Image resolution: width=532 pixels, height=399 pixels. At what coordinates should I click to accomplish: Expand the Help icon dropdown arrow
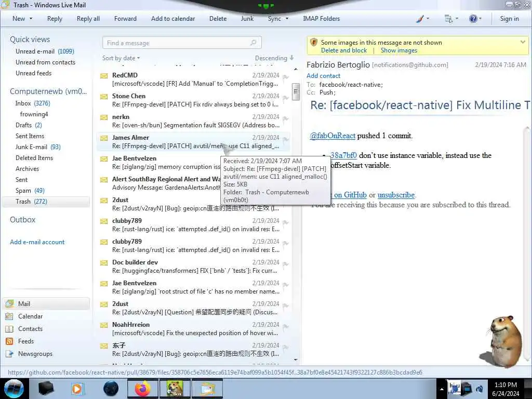480,19
